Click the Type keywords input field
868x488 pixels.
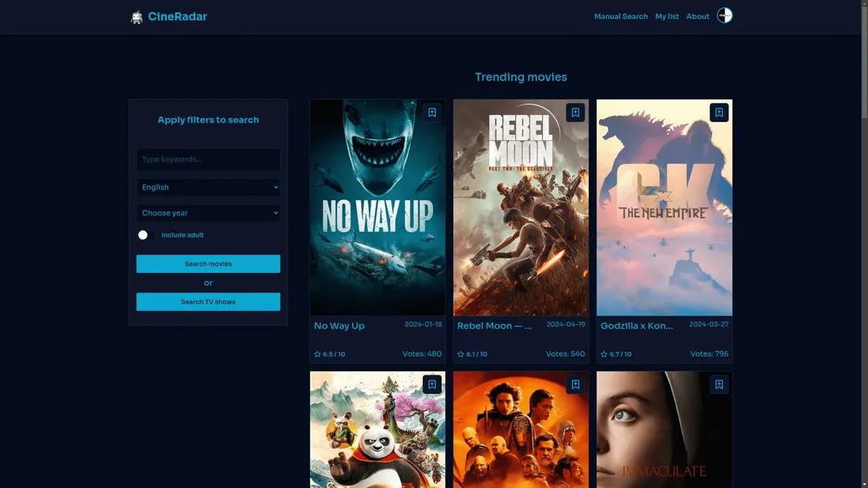coord(208,159)
